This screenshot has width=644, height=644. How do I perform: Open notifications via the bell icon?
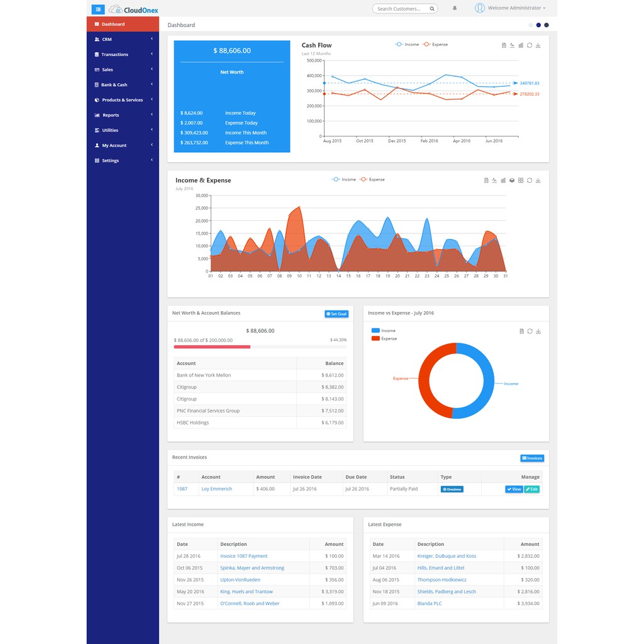click(455, 8)
